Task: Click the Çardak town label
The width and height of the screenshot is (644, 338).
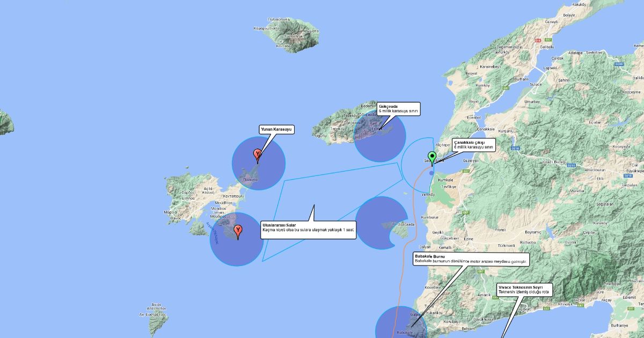Action: coord(557,58)
